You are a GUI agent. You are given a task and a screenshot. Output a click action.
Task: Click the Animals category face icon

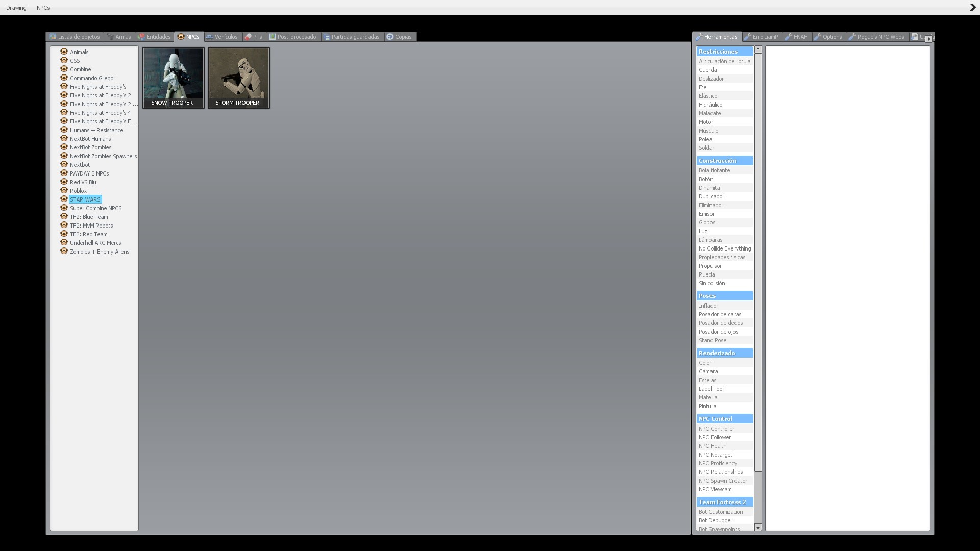click(64, 52)
